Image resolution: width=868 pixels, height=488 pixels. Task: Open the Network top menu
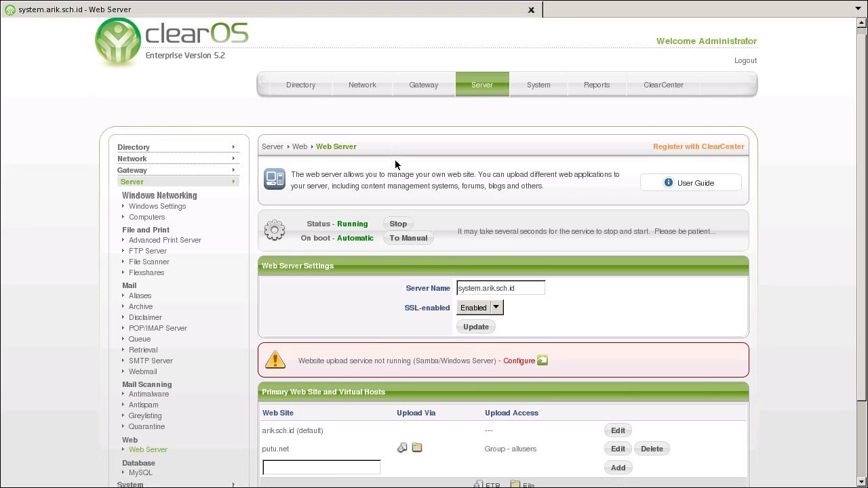pos(362,85)
